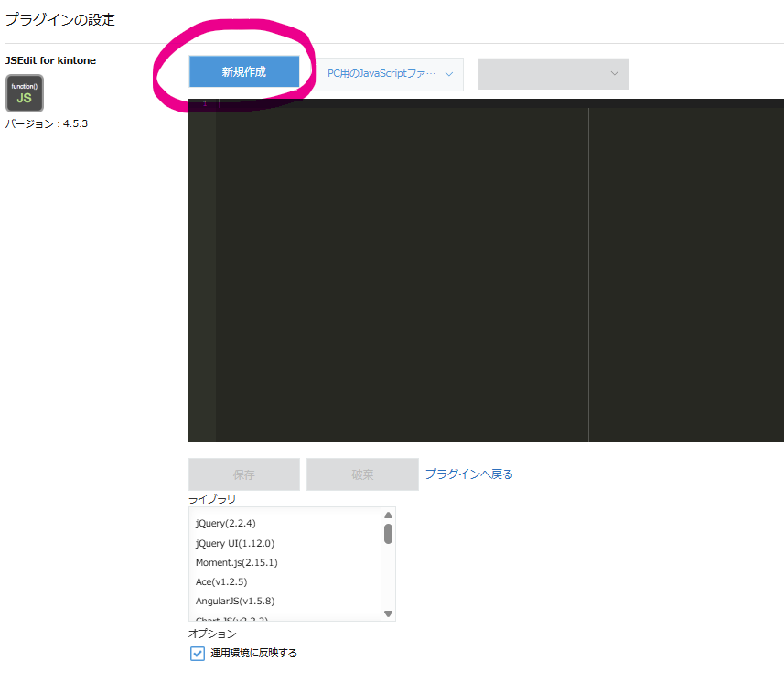This screenshot has height=682, width=784.
Task: Toggle the 運用環境に反映する checkbox
Action: coord(198,654)
